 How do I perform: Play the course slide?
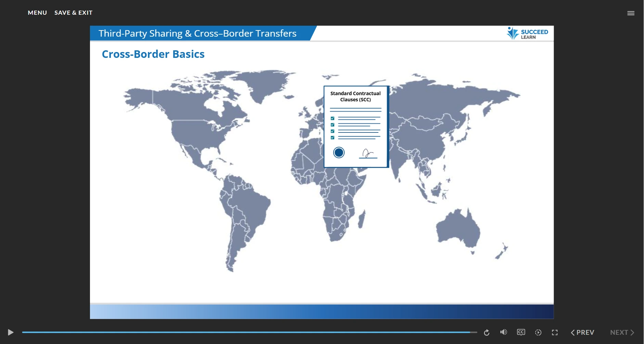point(11,332)
